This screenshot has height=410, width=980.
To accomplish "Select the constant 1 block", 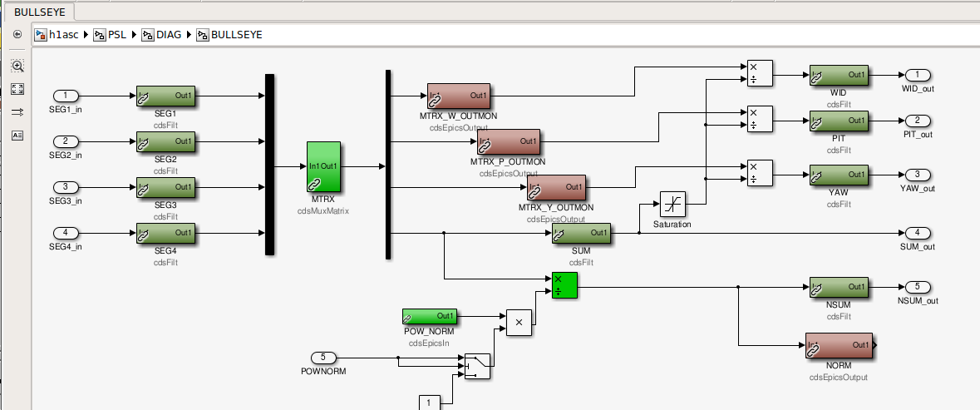I will click(430, 403).
